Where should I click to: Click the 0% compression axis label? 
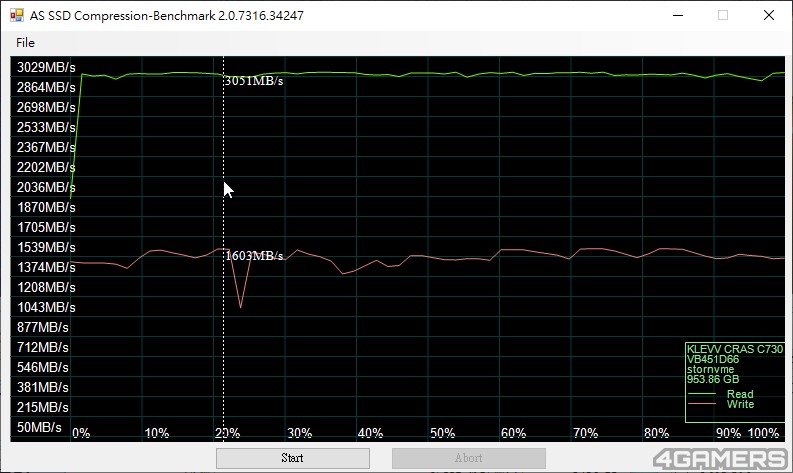coord(81,434)
